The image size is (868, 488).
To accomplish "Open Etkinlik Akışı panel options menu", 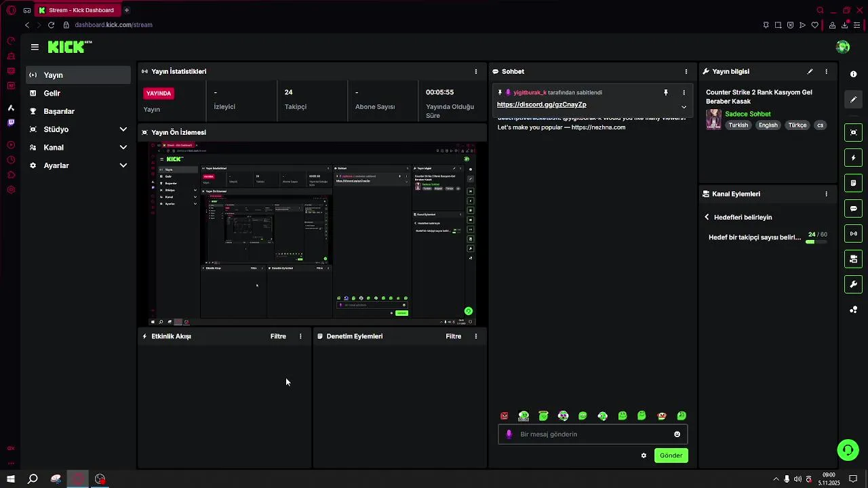I will pos(300,336).
